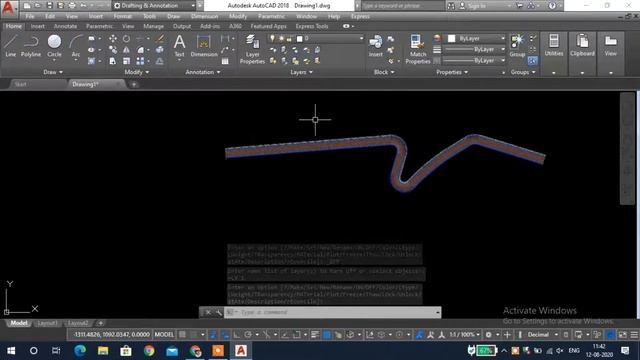Viewport: 640px width, 360px height.
Task: Open the Clipboard panel
Action: pos(582,46)
